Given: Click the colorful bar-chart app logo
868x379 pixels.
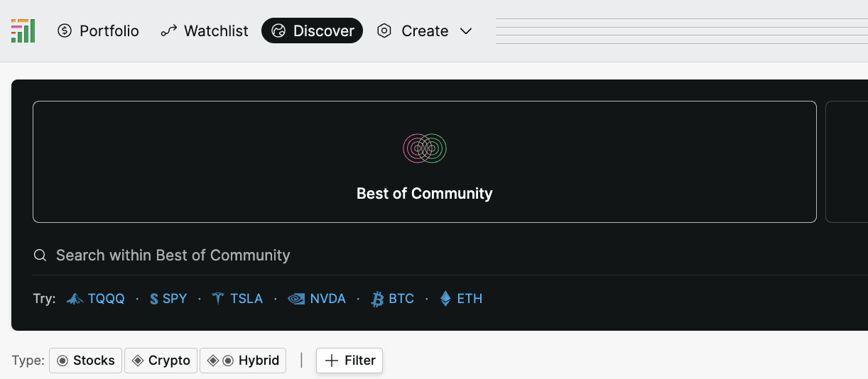Looking at the screenshot, I should tap(23, 31).
